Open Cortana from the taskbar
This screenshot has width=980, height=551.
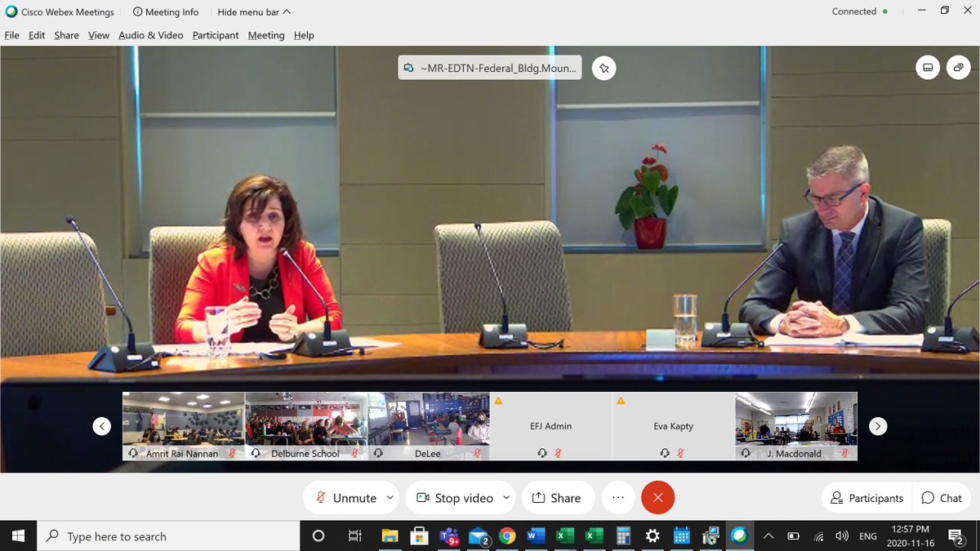click(318, 536)
